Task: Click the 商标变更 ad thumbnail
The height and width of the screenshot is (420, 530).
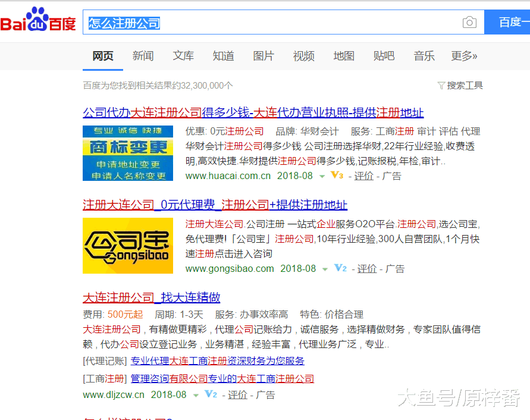Action: 128,153
